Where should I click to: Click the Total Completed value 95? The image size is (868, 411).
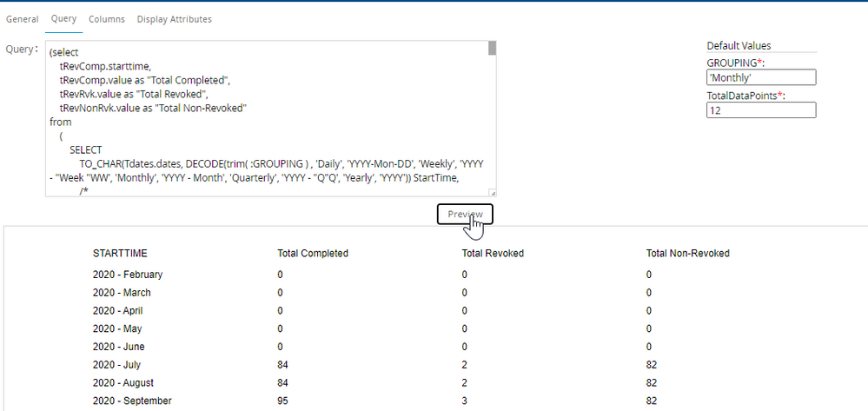[283, 401]
